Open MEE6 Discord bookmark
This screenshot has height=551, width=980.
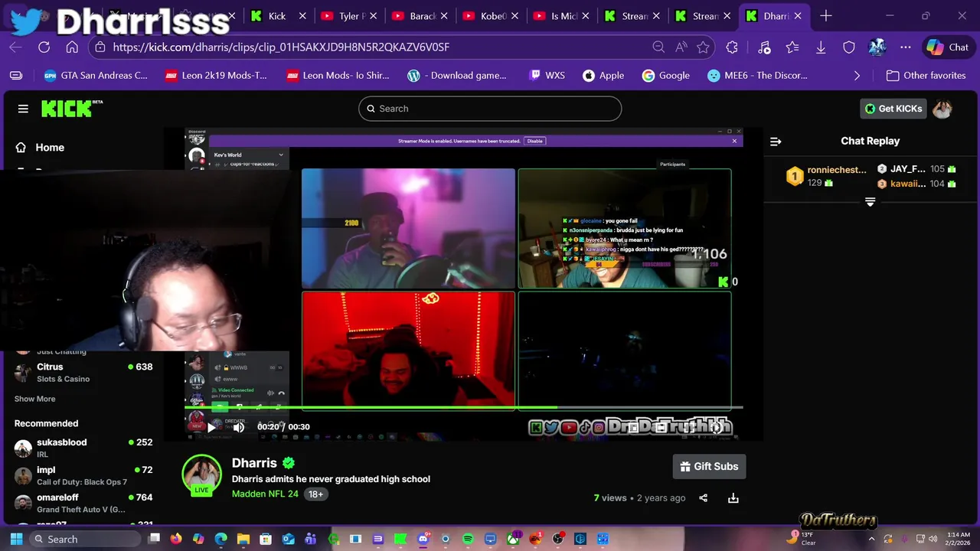click(x=757, y=76)
